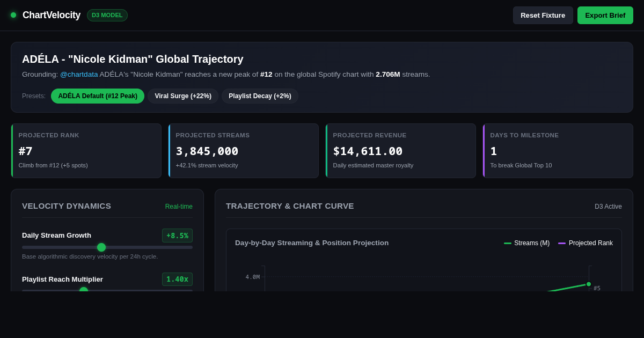Apply the Playlist Decay (+2%) preset
644x338 pixels.
point(260,96)
